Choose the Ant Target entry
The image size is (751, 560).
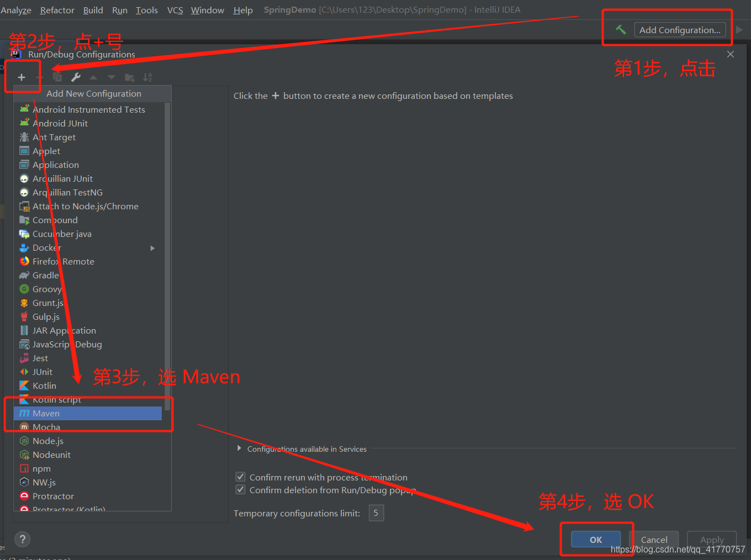tap(88, 137)
